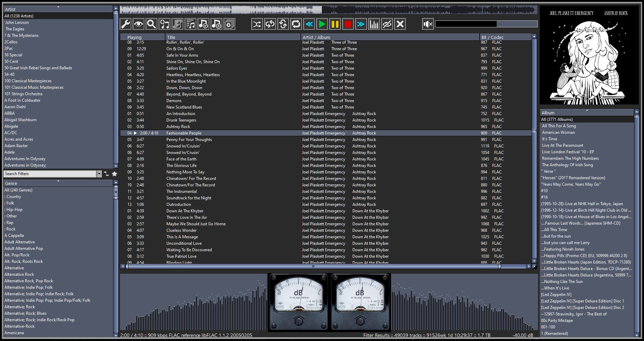Click the shuffle playback icon

[x=257, y=24]
